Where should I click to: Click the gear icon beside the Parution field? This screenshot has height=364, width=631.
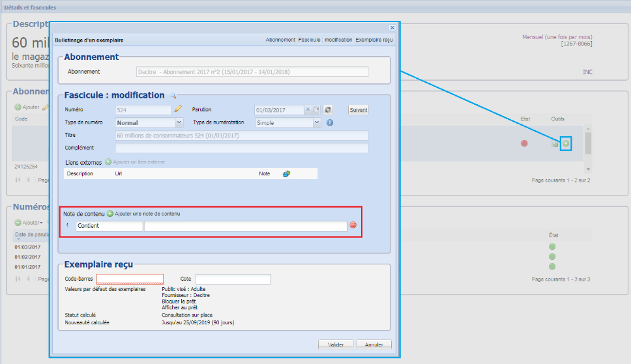click(x=329, y=110)
